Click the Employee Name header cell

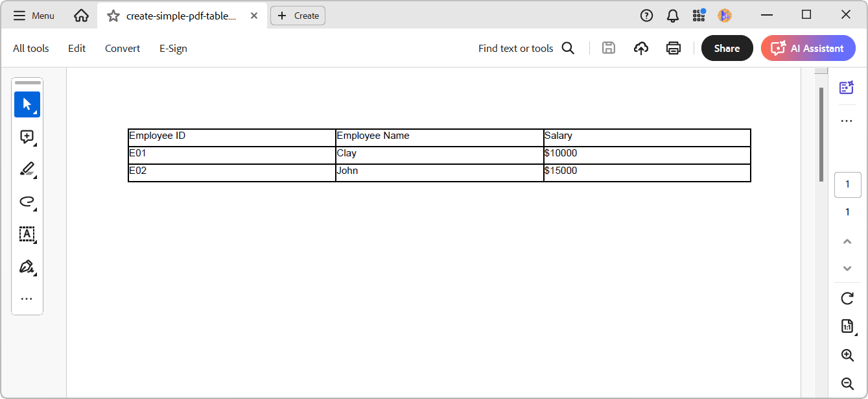pos(440,138)
